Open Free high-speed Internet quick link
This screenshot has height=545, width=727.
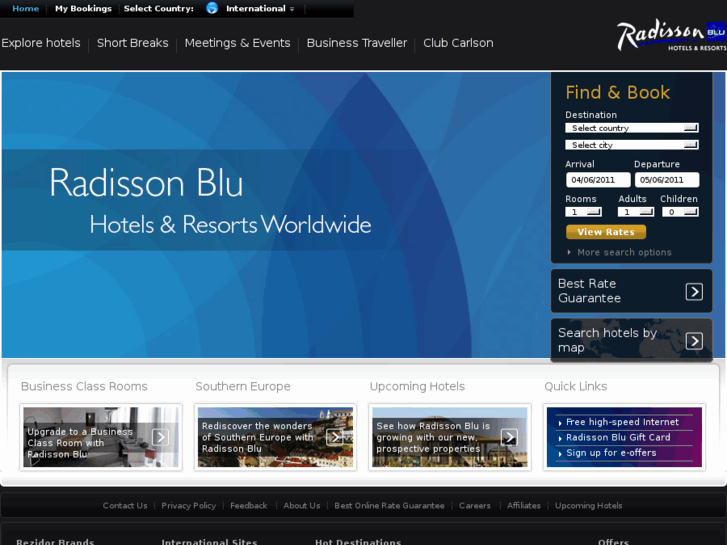622,422
